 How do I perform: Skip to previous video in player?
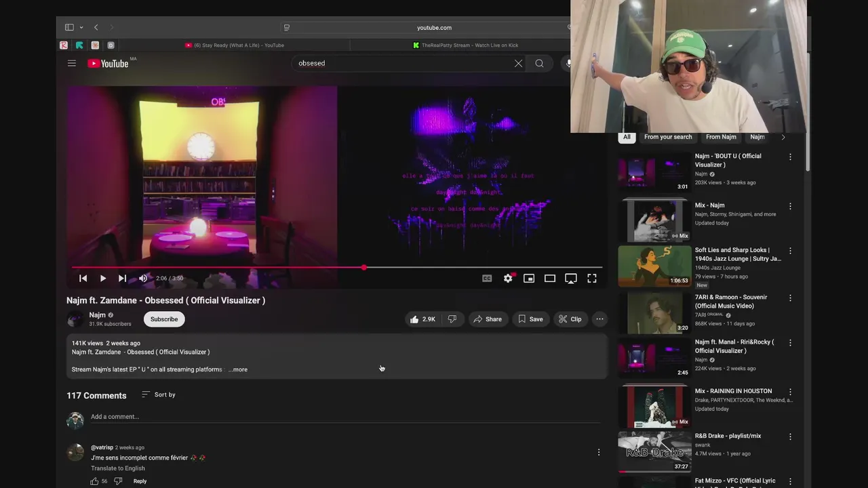83,279
